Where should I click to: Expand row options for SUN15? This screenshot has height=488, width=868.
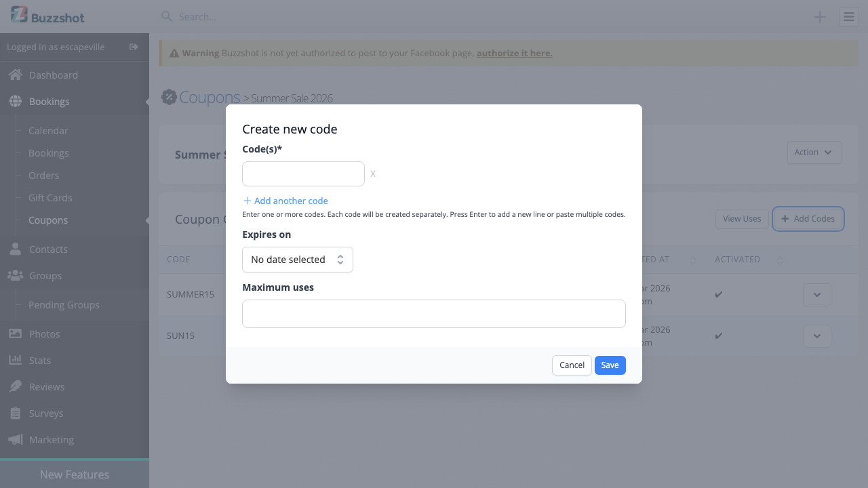[x=816, y=335]
